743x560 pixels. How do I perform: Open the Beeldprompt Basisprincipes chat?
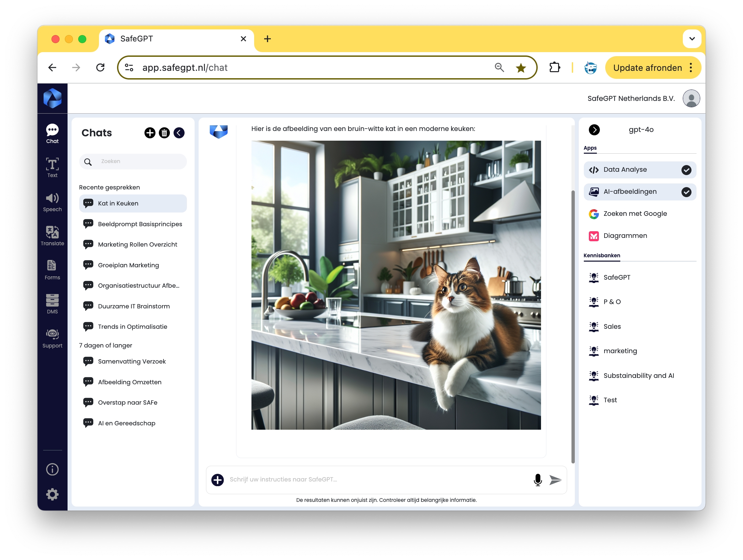(133, 224)
